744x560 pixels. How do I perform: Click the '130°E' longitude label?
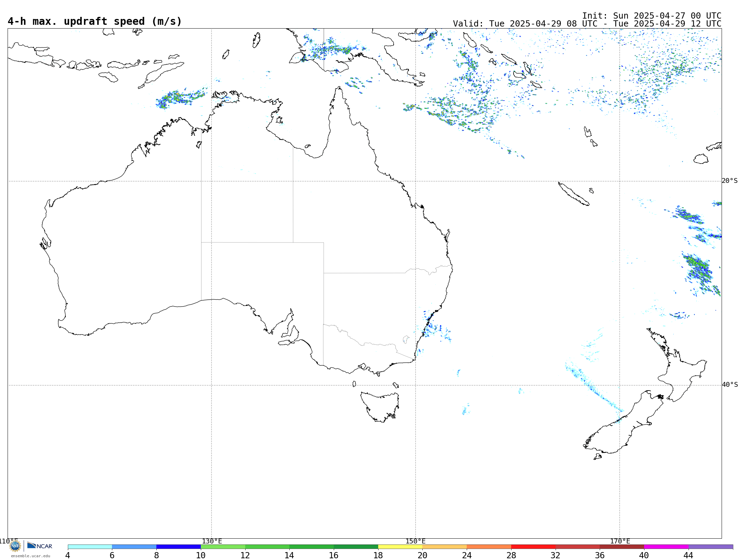(212, 541)
